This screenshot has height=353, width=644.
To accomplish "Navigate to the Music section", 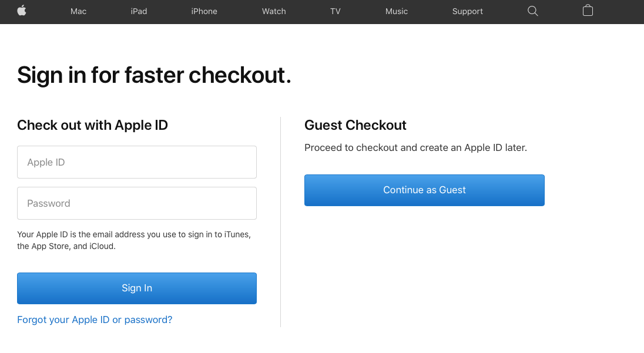I will tap(397, 12).
